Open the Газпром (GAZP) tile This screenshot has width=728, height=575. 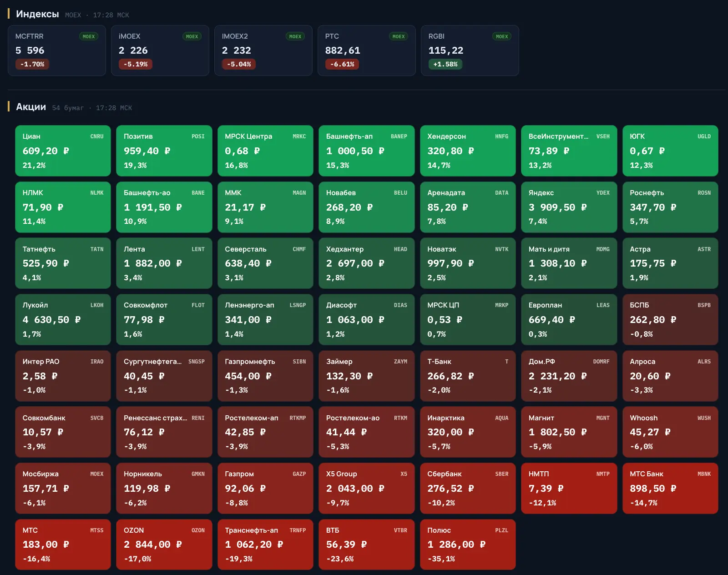[265, 488]
